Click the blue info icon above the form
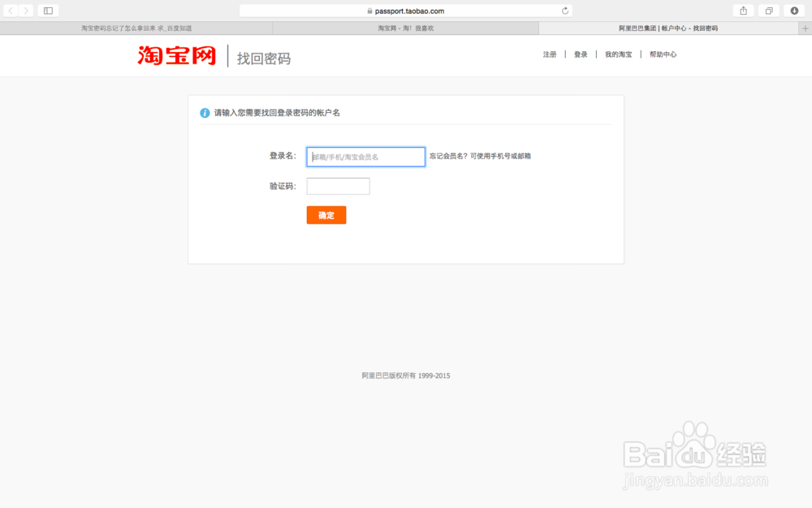Screen dimensions: 812x508 [x=204, y=112]
